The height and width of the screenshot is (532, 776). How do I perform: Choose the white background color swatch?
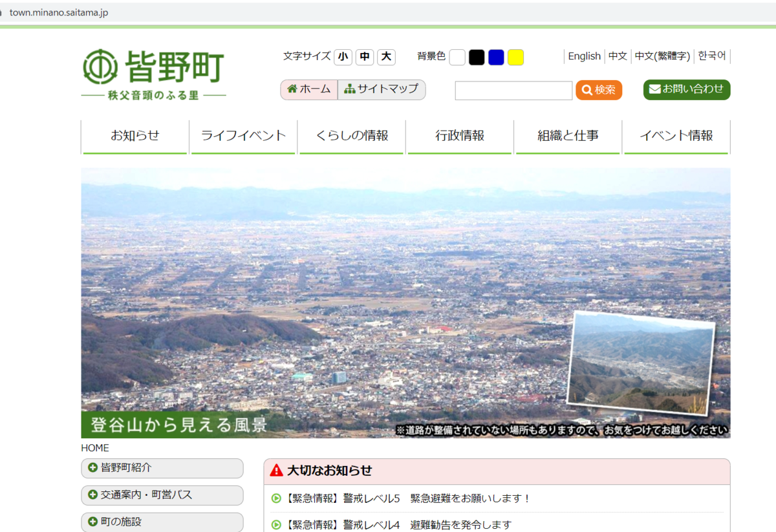pos(457,58)
